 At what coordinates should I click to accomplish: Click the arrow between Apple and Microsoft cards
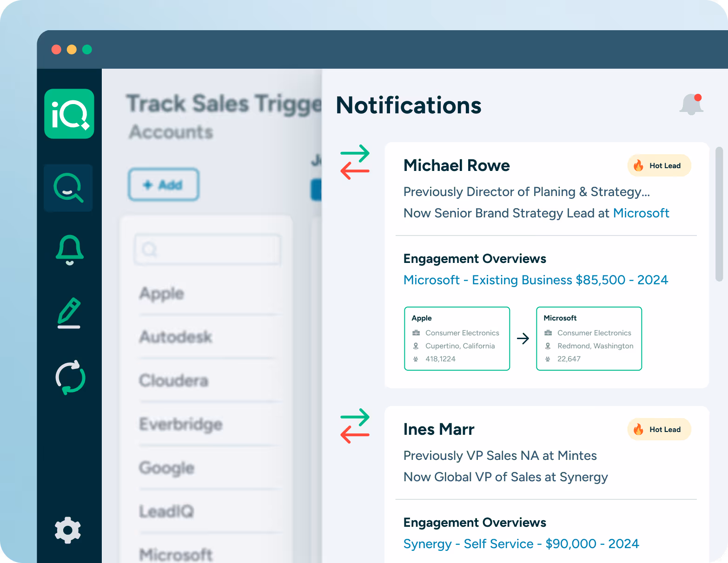click(x=523, y=339)
